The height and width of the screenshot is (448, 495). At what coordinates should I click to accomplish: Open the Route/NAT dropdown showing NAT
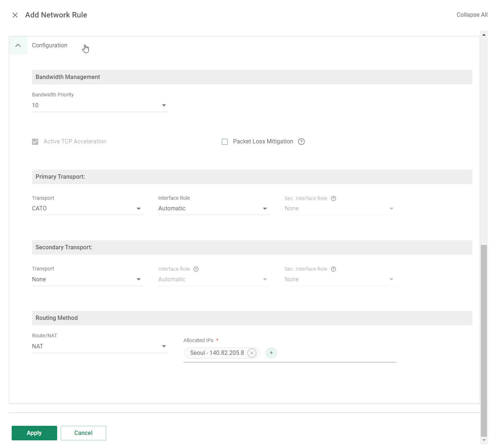(100, 346)
